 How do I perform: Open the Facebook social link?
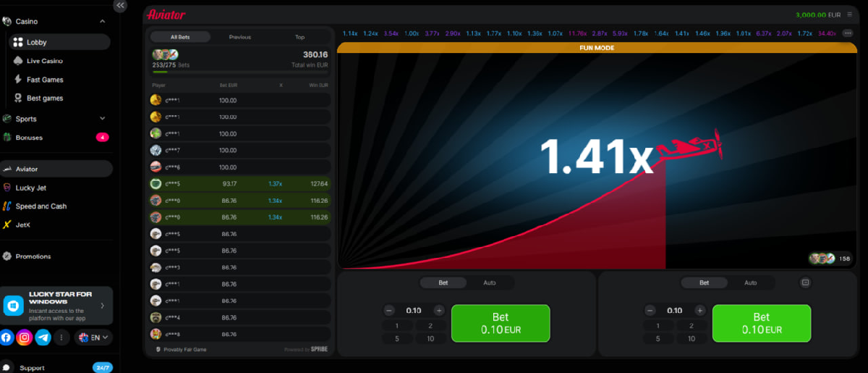(x=7, y=338)
